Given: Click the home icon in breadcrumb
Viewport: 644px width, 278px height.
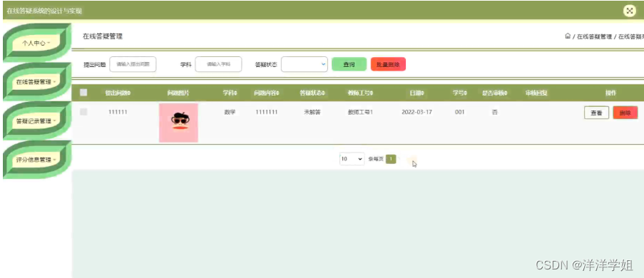Looking at the screenshot, I should point(568,36).
